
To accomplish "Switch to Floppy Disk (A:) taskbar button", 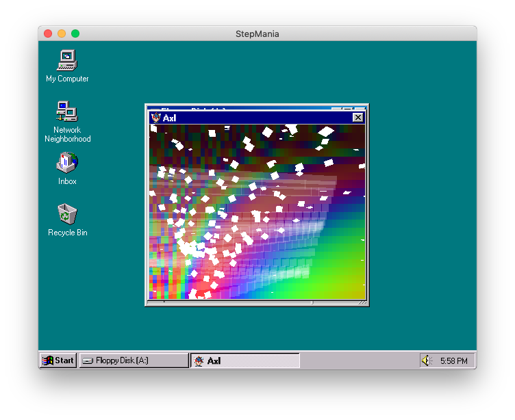I will (134, 360).
